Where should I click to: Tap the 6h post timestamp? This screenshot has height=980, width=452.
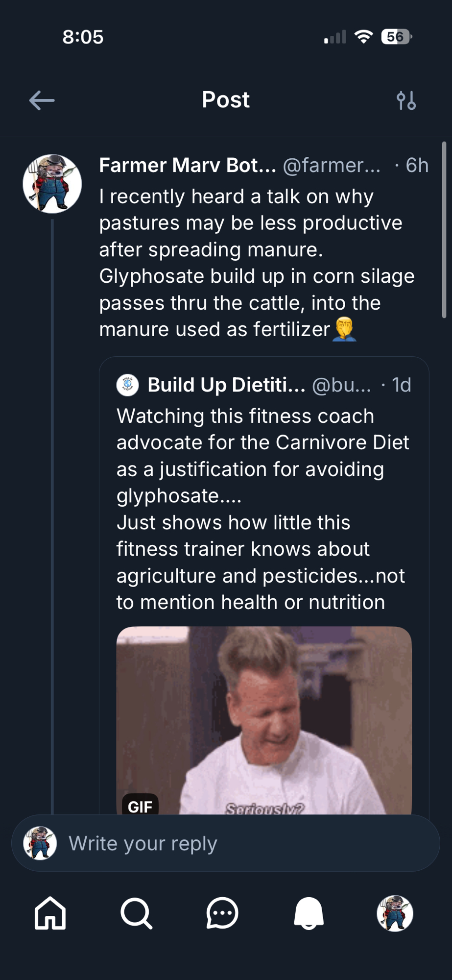pos(417,166)
